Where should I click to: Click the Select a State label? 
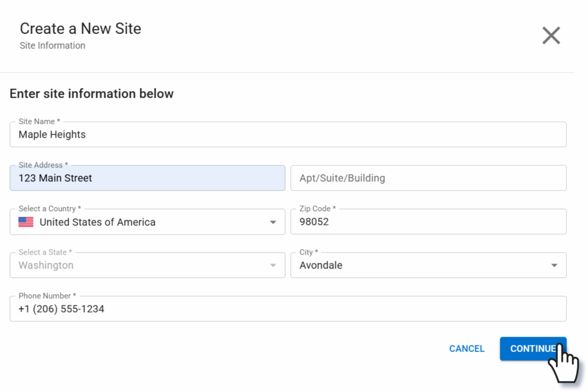pos(45,253)
